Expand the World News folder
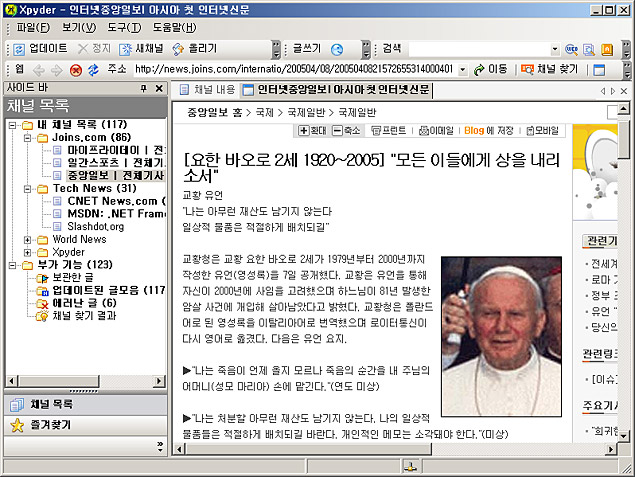 [27, 239]
